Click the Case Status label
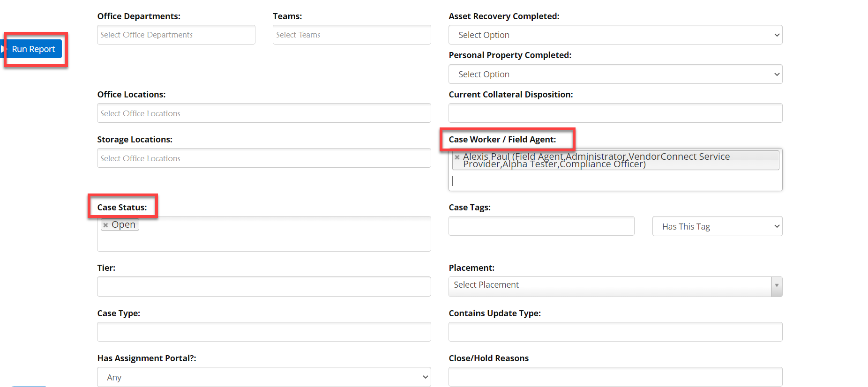 (x=122, y=207)
